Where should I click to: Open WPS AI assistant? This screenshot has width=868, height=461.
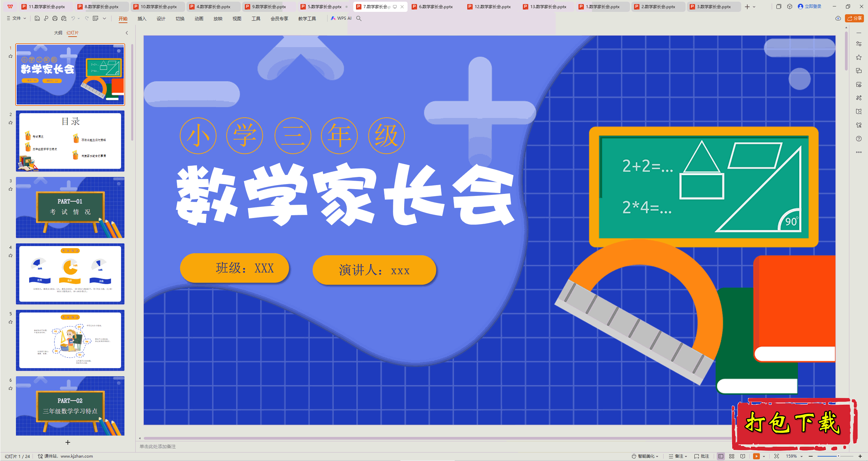tap(341, 18)
